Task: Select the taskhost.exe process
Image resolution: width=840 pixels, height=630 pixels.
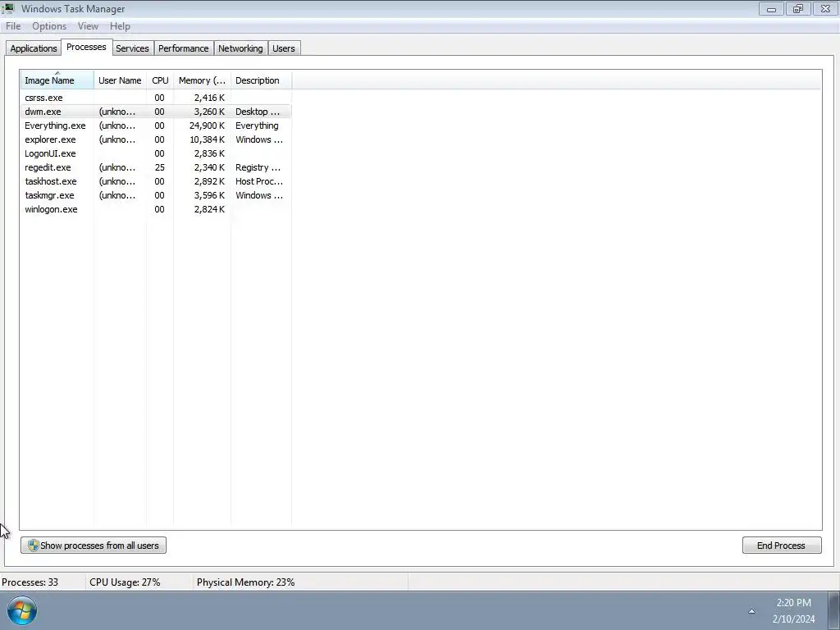Action: tap(156, 181)
